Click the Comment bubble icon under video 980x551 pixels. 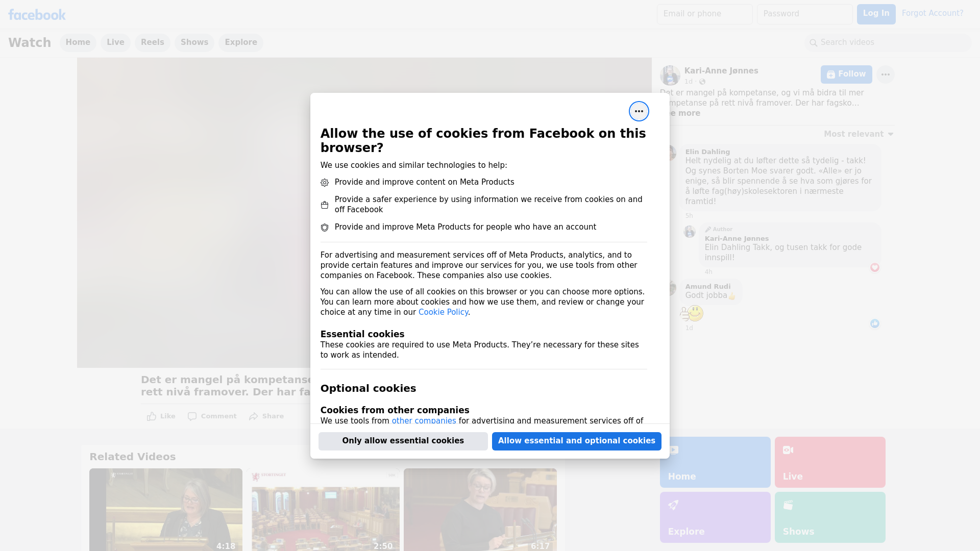click(x=192, y=416)
